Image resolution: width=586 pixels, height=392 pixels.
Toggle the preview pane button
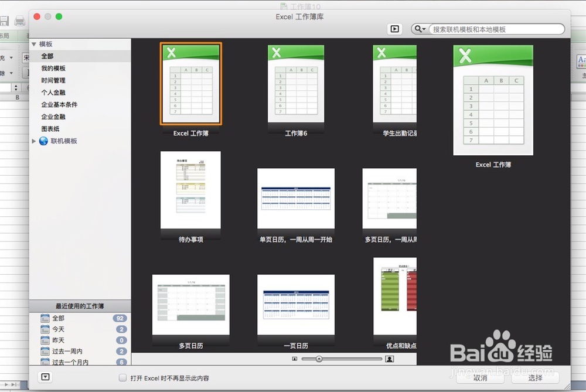(394, 29)
